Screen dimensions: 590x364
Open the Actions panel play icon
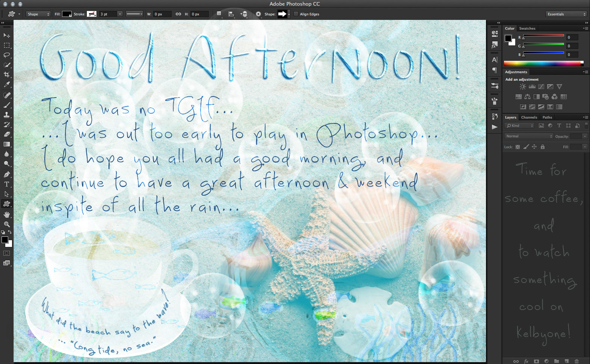(495, 127)
